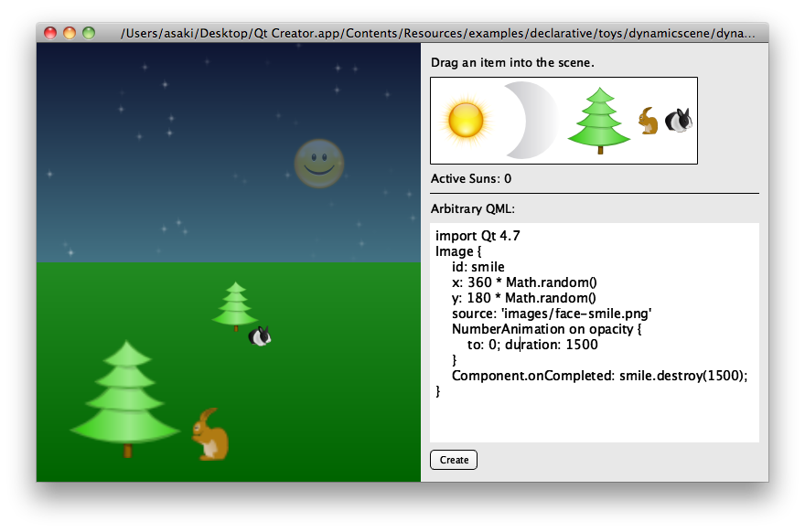Click the window title bar file path

click(x=437, y=33)
